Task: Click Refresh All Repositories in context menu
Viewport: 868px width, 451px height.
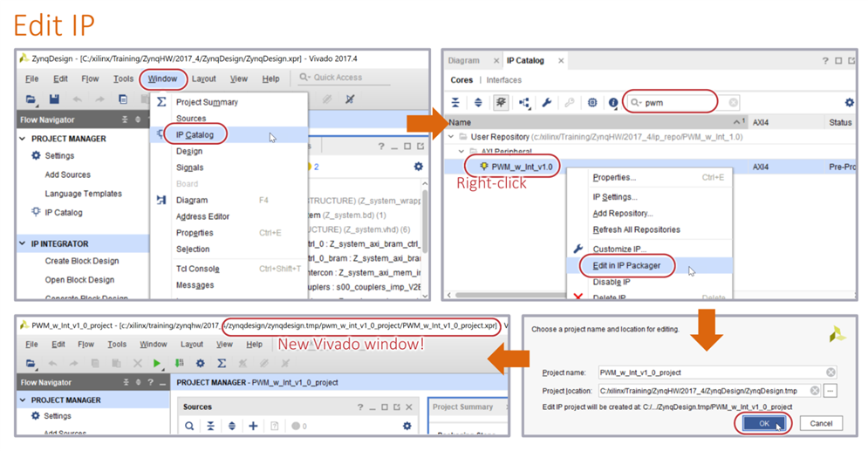Action: [x=637, y=229]
